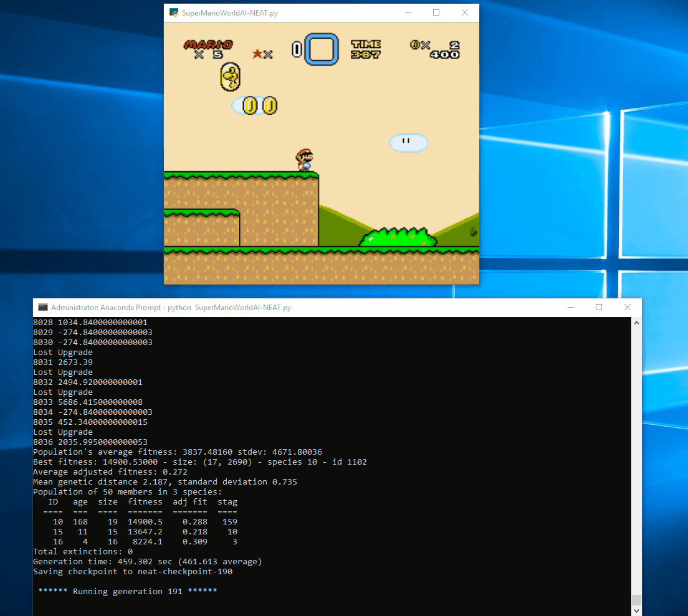Click fitness value 14900.5 for species 10

(x=145, y=522)
